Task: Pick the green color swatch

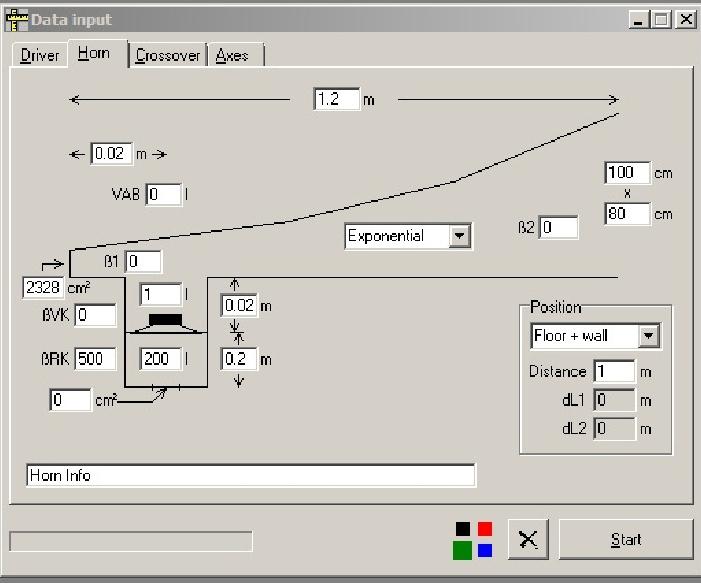Action: [x=462, y=550]
